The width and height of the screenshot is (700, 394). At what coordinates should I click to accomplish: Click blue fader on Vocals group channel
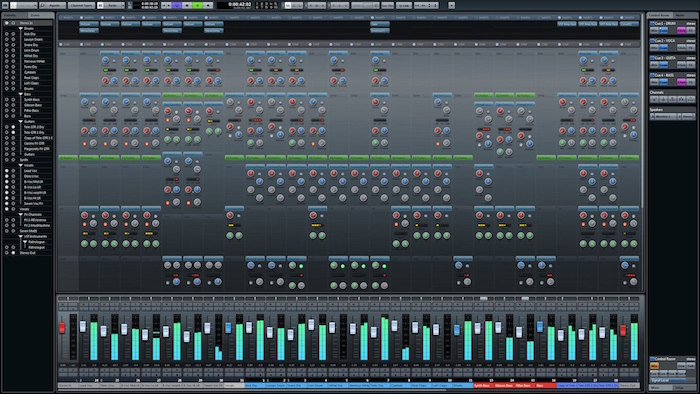coord(228,328)
